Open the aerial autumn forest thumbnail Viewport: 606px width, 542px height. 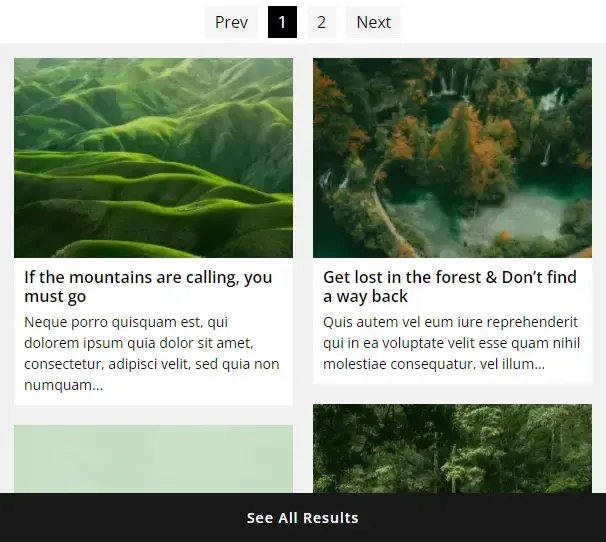click(452, 157)
